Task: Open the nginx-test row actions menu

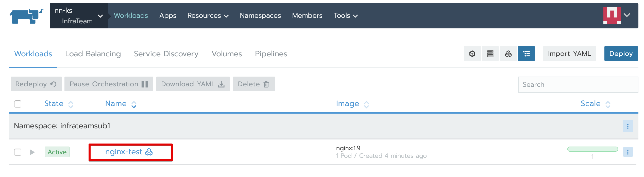Action: point(628,152)
